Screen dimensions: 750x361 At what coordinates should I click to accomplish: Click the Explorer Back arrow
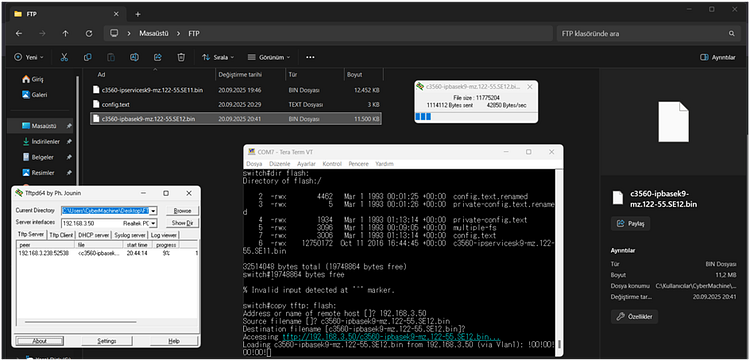pyautogui.click(x=19, y=33)
